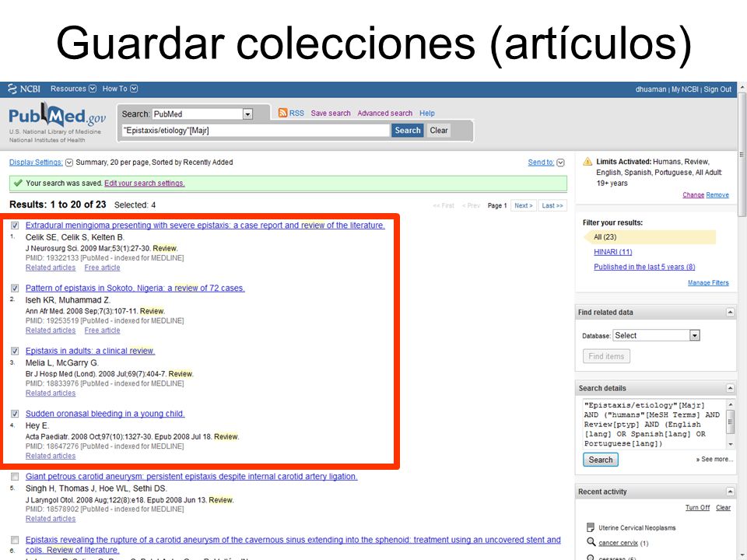The width and height of the screenshot is (747, 560).
Task: Click the green checkmark saved-search icon
Action: click(x=18, y=182)
